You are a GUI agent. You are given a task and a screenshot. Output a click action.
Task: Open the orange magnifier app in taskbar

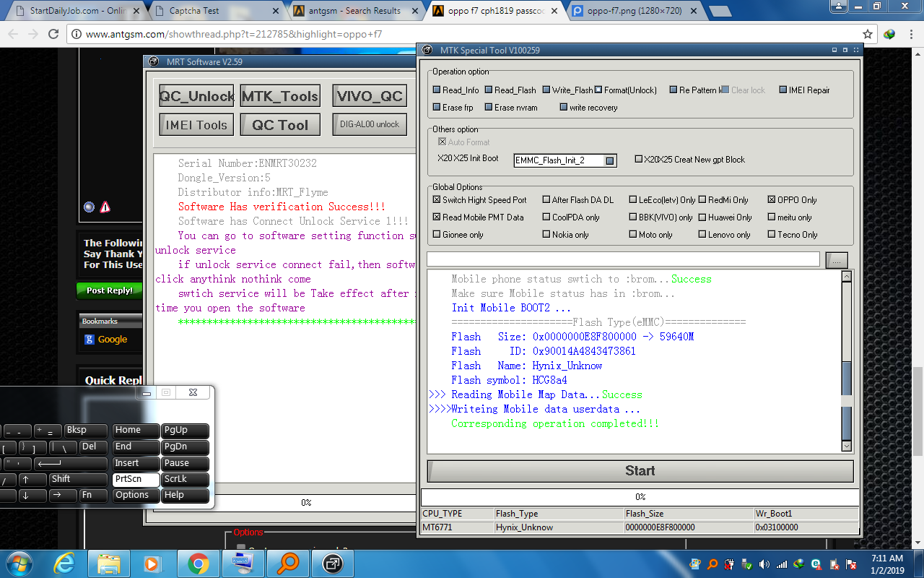click(288, 564)
